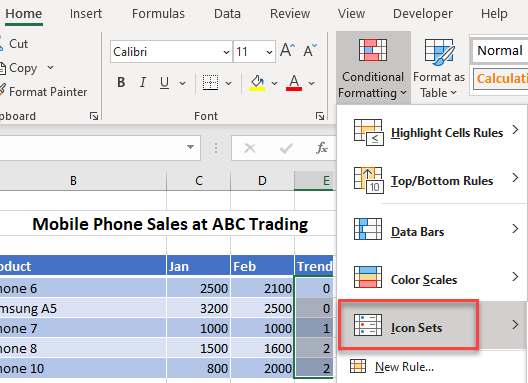Select column E header
528x383 pixels.
tap(315, 181)
